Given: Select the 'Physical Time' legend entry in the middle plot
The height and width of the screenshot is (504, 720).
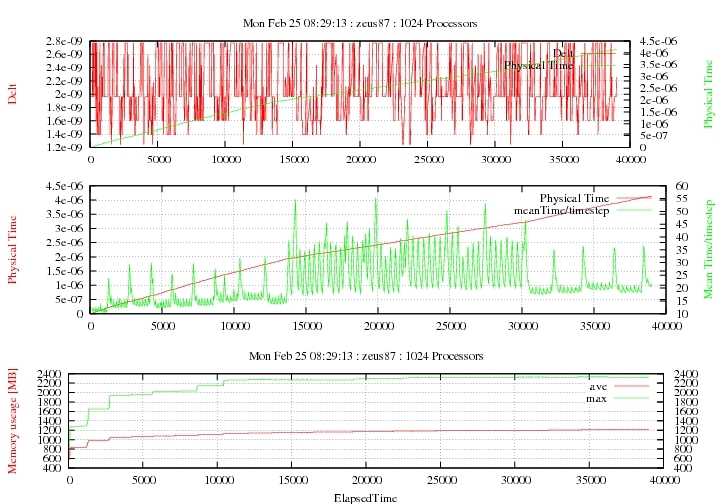Looking at the screenshot, I should point(574,198).
